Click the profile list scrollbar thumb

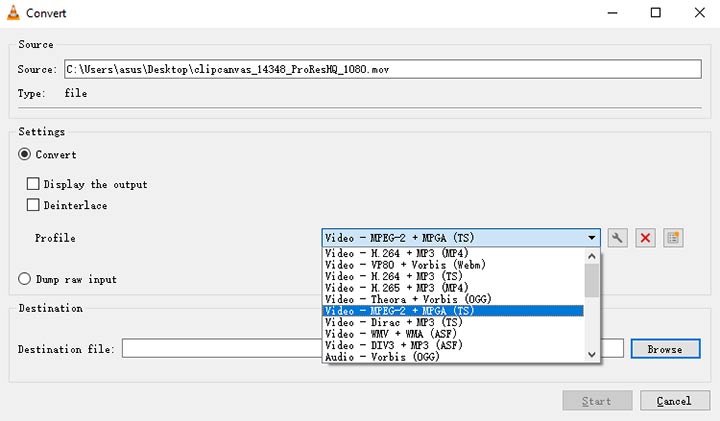pos(592,281)
